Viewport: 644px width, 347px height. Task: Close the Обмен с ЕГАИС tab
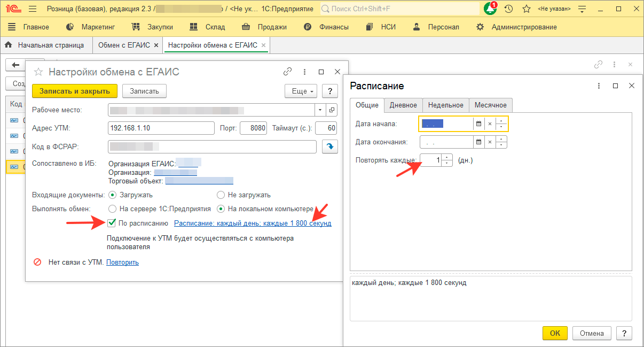click(156, 45)
